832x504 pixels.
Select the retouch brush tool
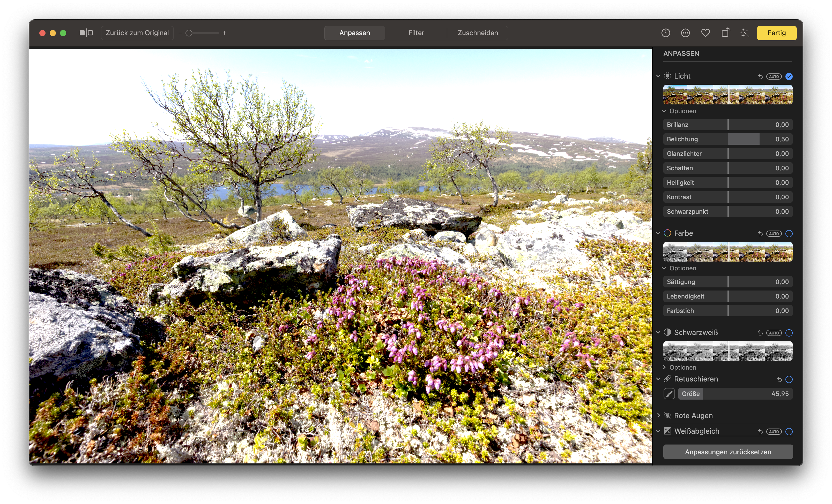pos(669,394)
